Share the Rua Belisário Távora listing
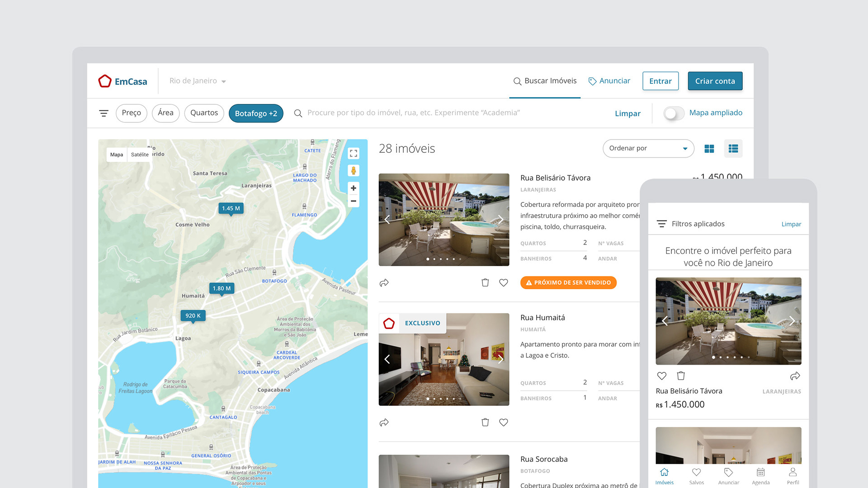Image resolution: width=868 pixels, height=488 pixels. point(384,283)
